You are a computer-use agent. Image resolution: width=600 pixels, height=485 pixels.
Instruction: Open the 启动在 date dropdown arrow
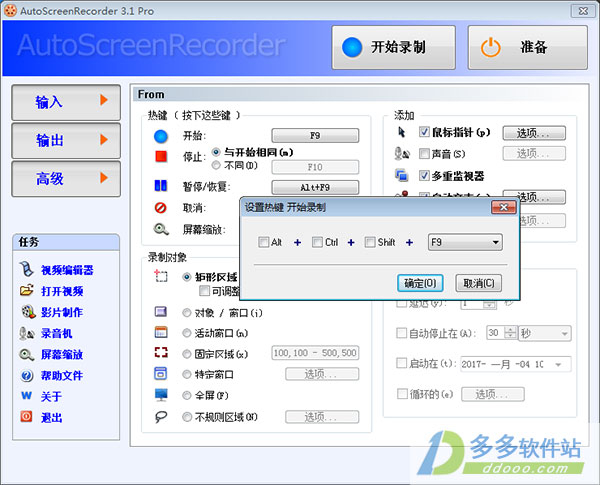(558, 364)
